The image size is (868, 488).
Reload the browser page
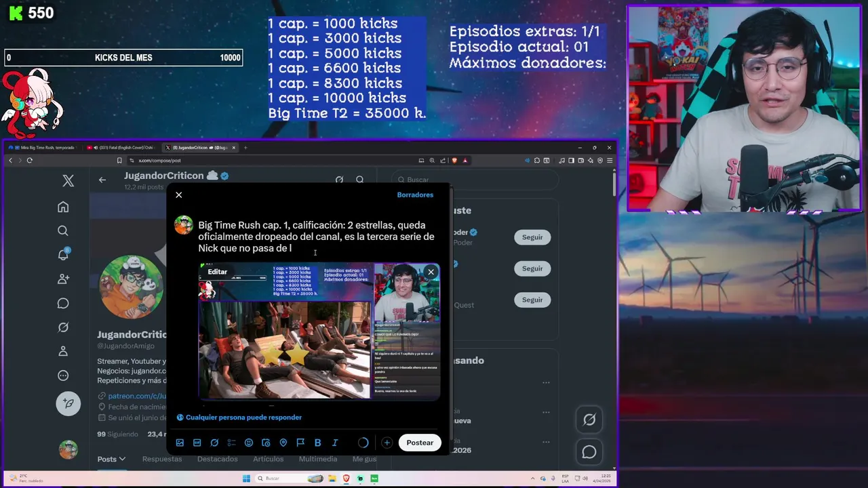pyautogui.click(x=30, y=161)
